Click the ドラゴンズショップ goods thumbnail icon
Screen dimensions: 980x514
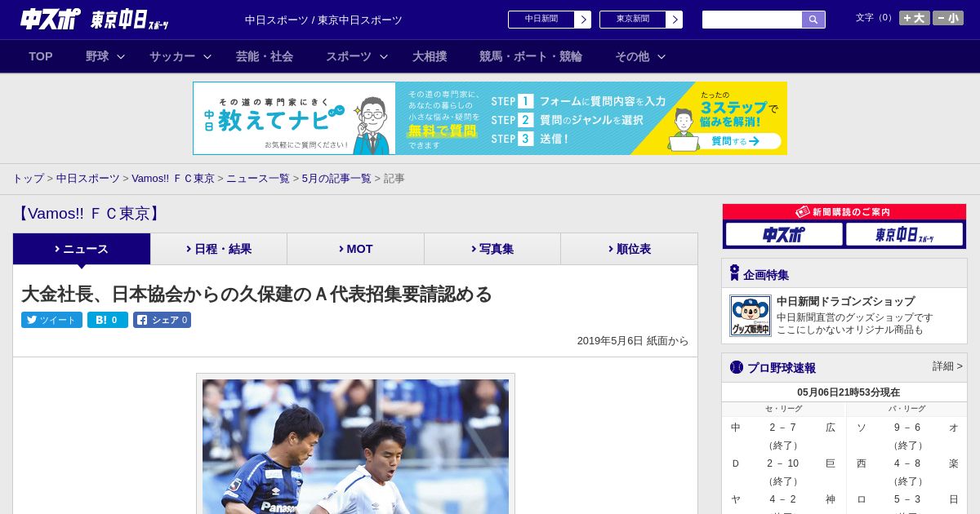click(751, 316)
